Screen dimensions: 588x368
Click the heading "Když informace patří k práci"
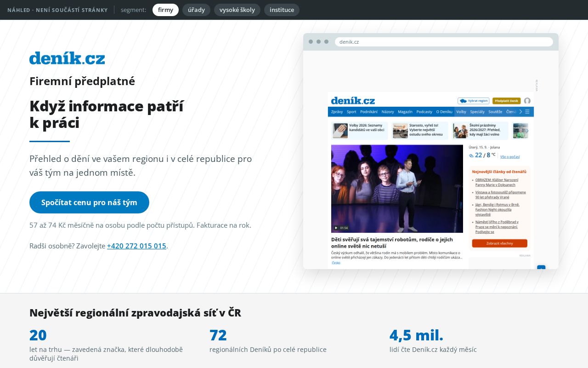[106, 115]
